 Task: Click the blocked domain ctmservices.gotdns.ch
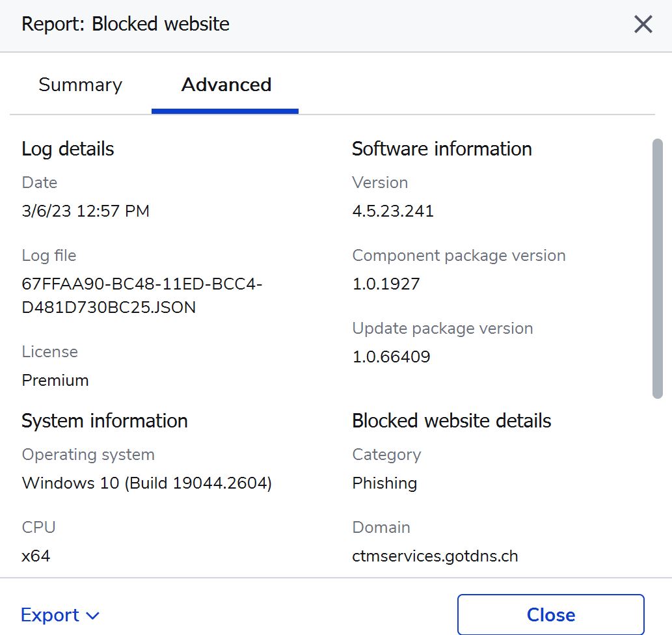pyautogui.click(x=435, y=556)
